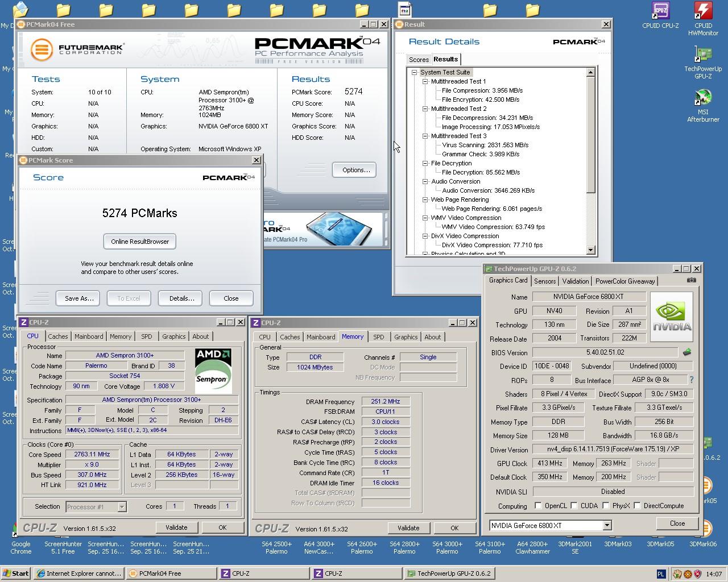Screen dimensions: 728x582
Task: Switch to GPU-Z taskbar item
Action: 449,573
